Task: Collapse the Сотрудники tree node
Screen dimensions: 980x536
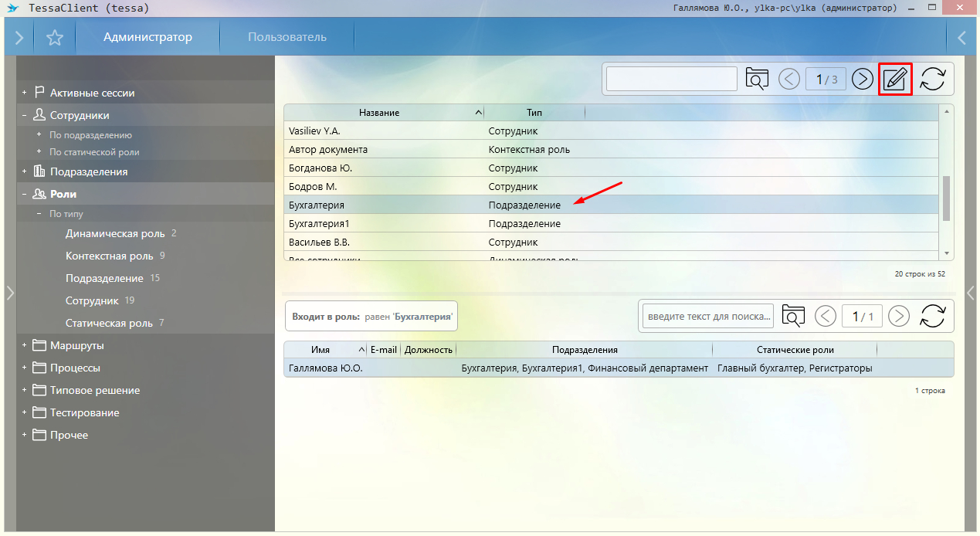Action: (x=25, y=115)
